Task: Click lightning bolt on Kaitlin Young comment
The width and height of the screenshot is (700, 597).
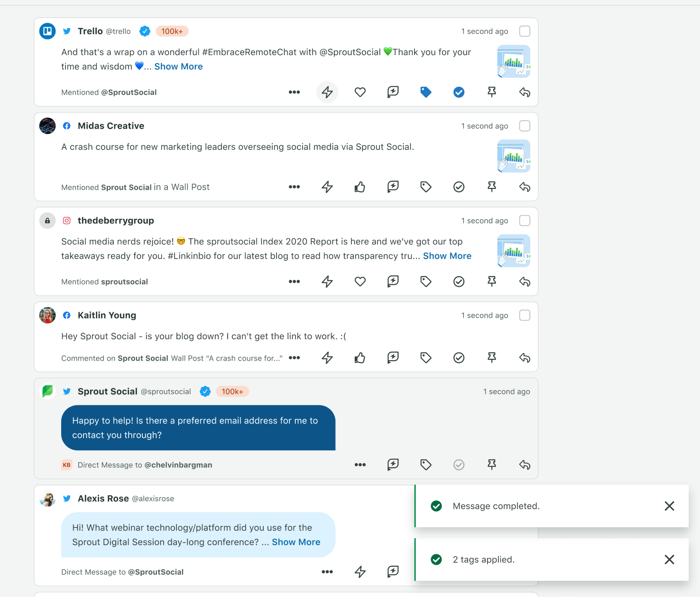Action: point(327,358)
